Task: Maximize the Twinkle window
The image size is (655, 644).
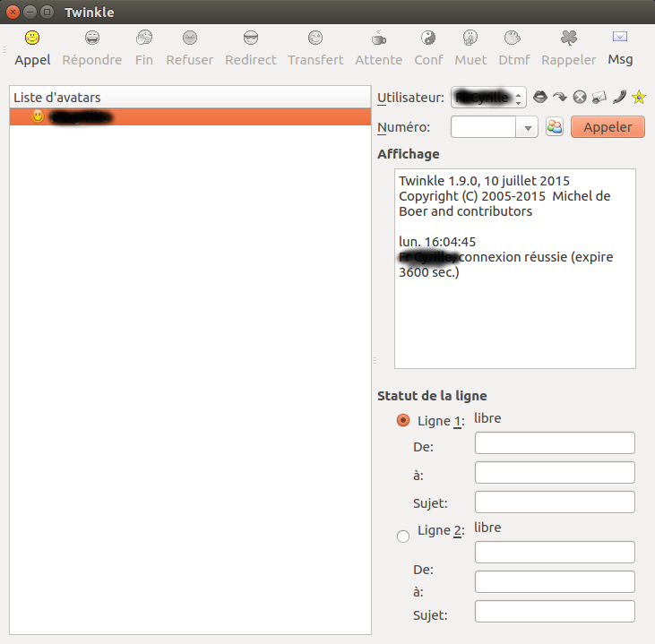Action: click(x=47, y=13)
